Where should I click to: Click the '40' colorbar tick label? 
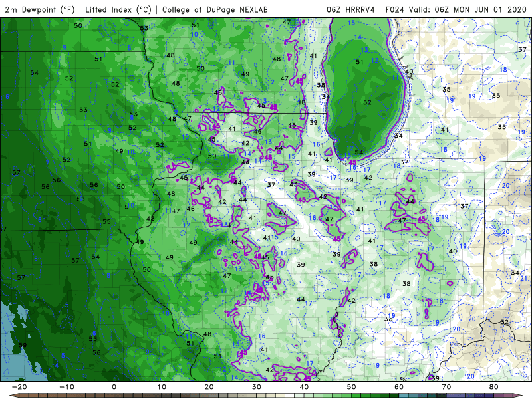click(x=304, y=387)
